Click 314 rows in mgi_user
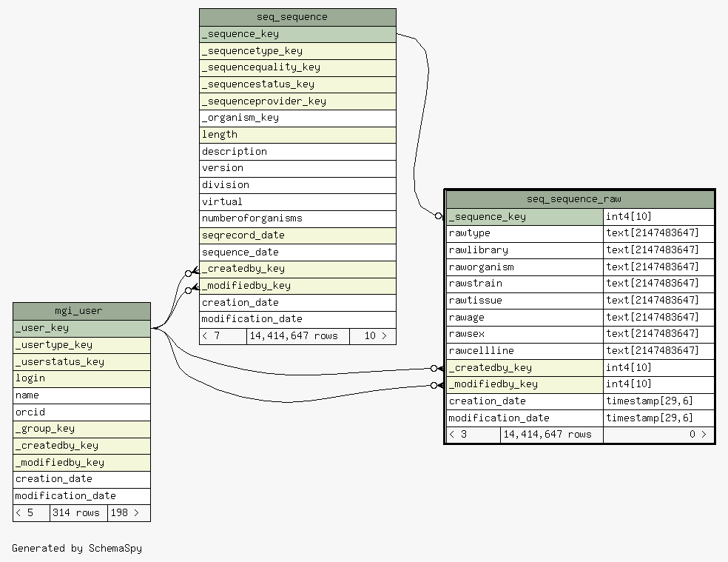Image resolution: width=728 pixels, height=562 pixels. [78, 513]
